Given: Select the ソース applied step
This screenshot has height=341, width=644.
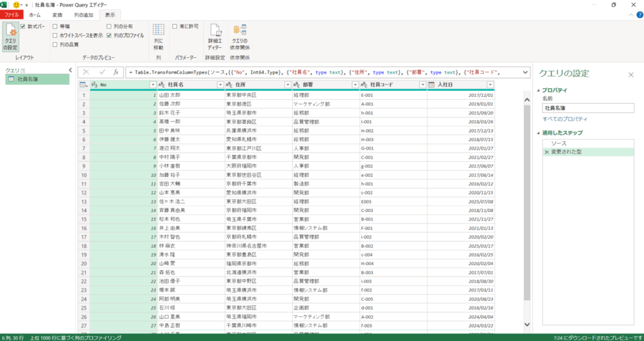Looking at the screenshot, I should coord(559,143).
